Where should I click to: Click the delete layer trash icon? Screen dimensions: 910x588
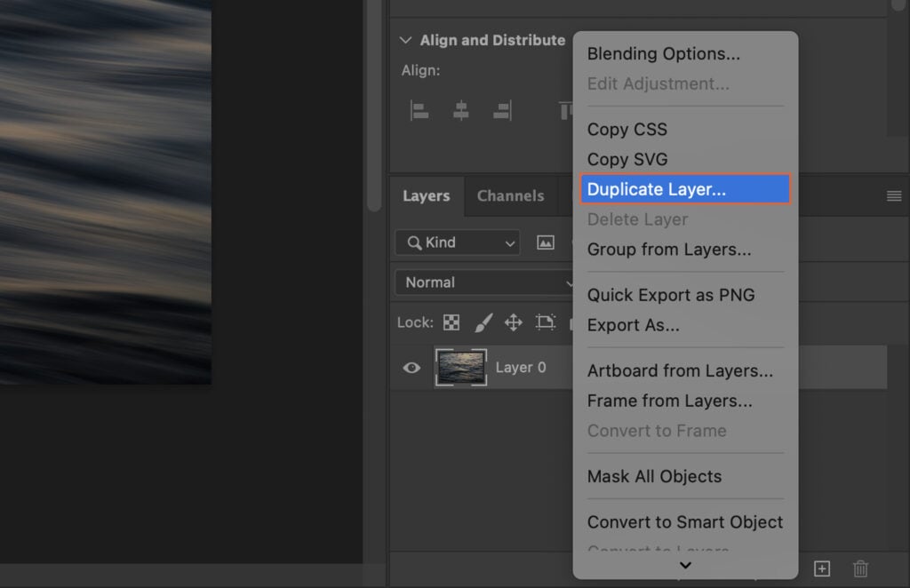[859, 568]
